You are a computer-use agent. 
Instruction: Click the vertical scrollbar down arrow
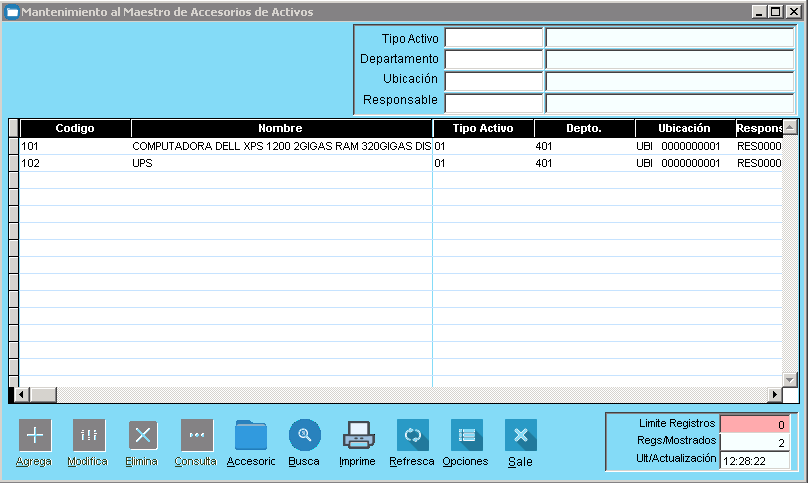[x=790, y=379]
